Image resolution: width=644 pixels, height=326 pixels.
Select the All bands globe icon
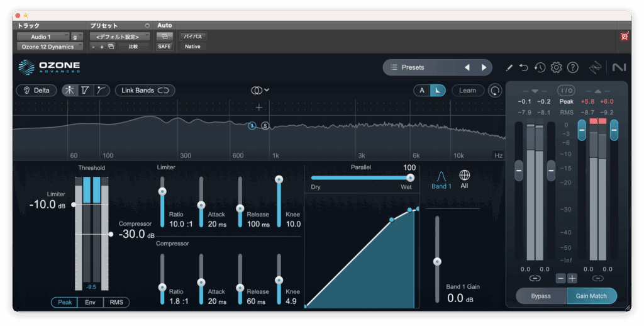click(464, 176)
